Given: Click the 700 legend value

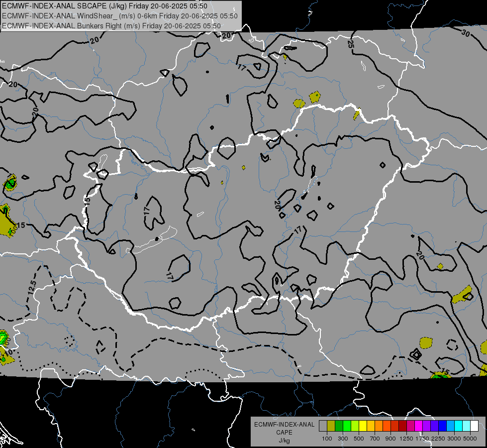Looking at the screenshot, I should [375, 439].
